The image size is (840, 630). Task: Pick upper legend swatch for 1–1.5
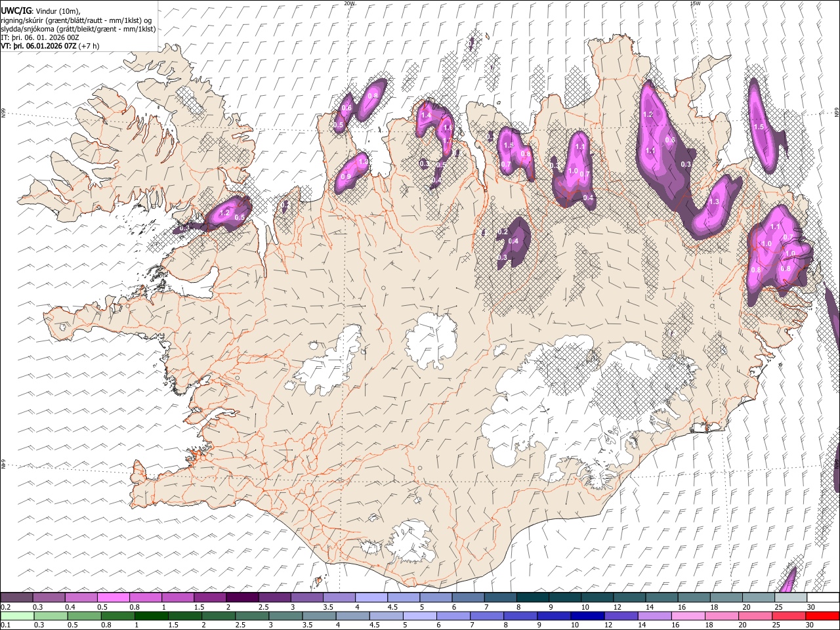pos(178,597)
